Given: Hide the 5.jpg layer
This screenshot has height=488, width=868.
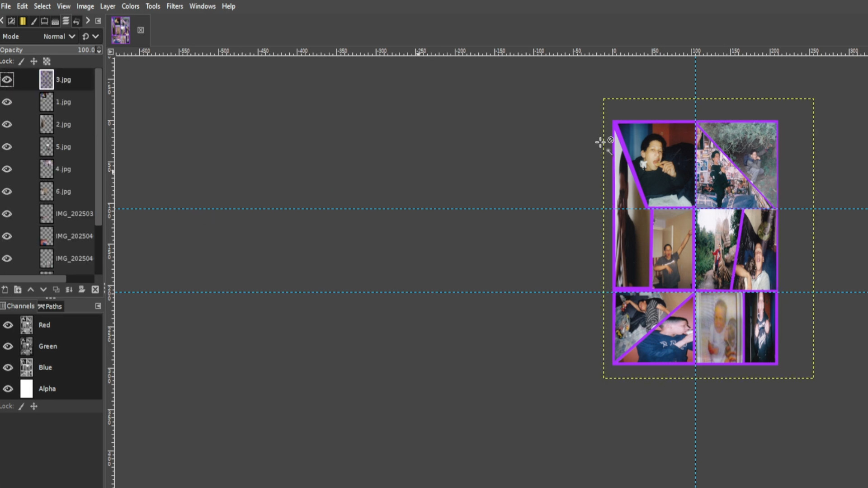Looking at the screenshot, I should [7, 147].
